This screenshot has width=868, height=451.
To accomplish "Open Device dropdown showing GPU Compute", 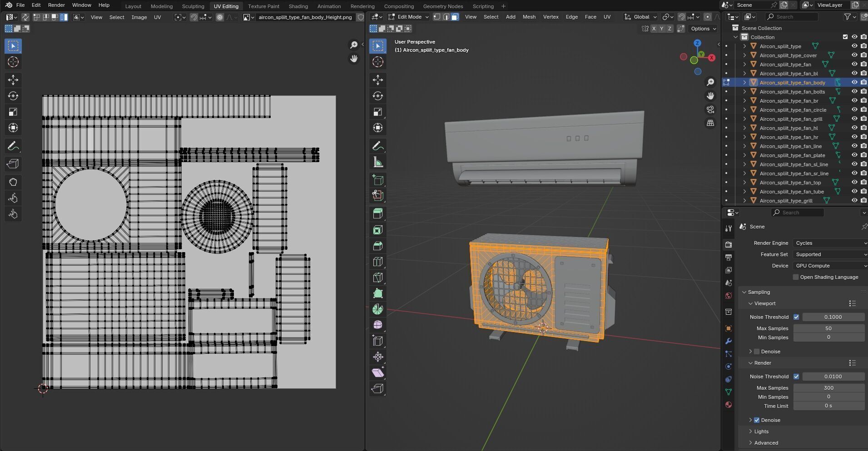I will (x=830, y=266).
